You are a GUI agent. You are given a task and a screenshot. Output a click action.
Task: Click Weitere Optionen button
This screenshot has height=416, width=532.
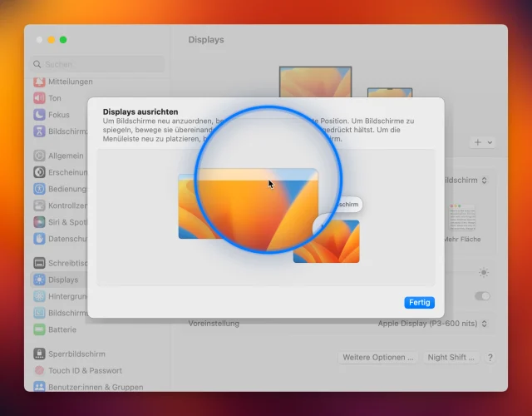tap(378, 357)
